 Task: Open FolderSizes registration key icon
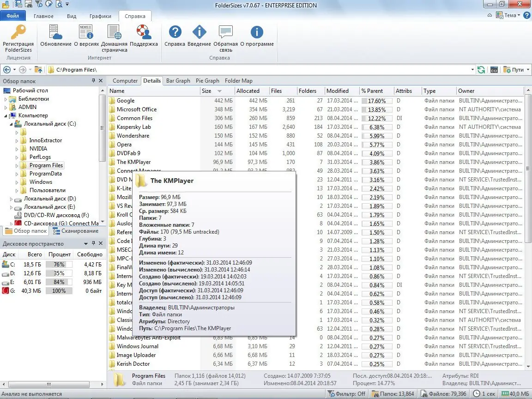[18, 32]
